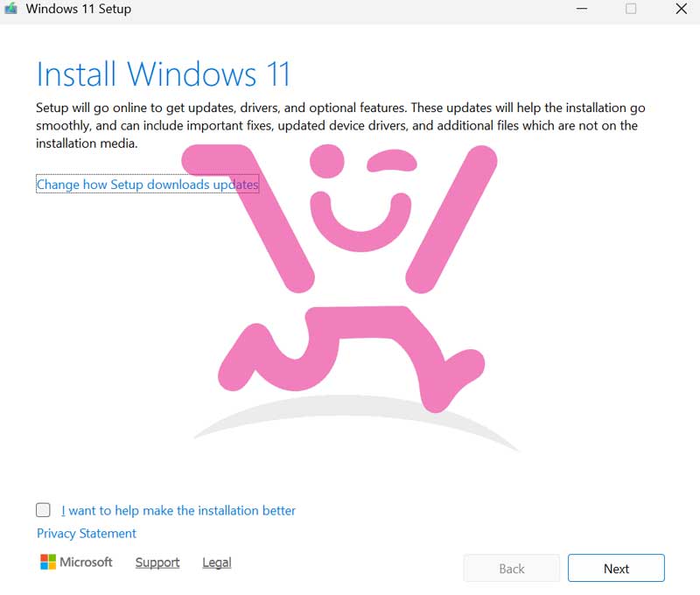Click the Back button
The height and width of the screenshot is (595, 700).
coord(511,568)
